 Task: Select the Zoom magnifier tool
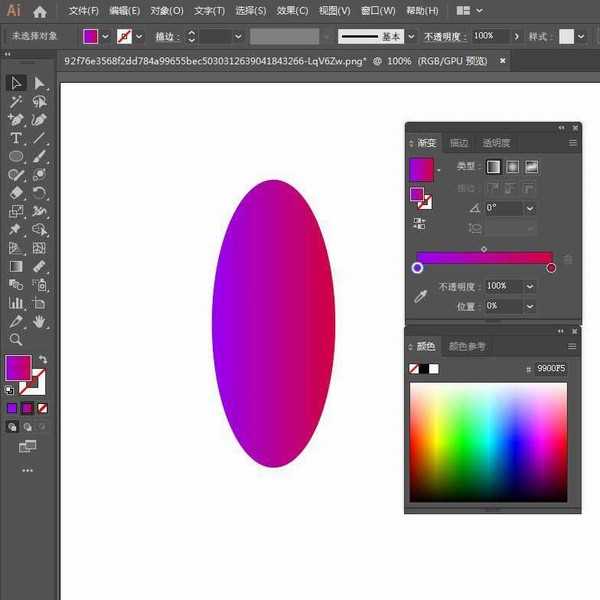coord(16,339)
